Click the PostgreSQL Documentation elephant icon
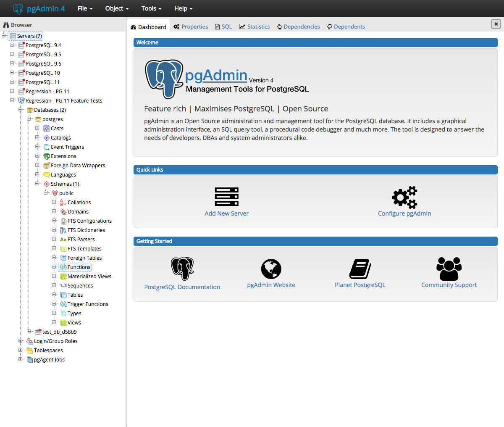This screenshot has height=427, width=504. click(x=182, y=269)
